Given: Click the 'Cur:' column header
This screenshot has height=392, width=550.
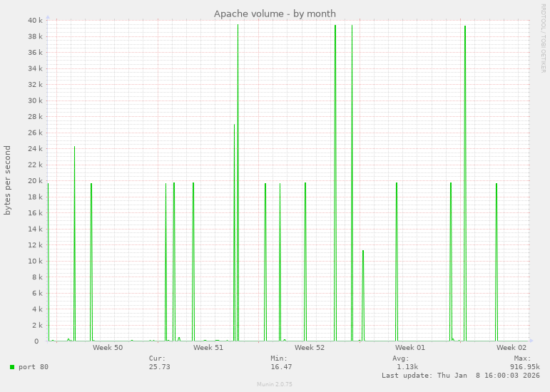Looking at the screenshot, I should pyautogui.click(x=157, y=359).
